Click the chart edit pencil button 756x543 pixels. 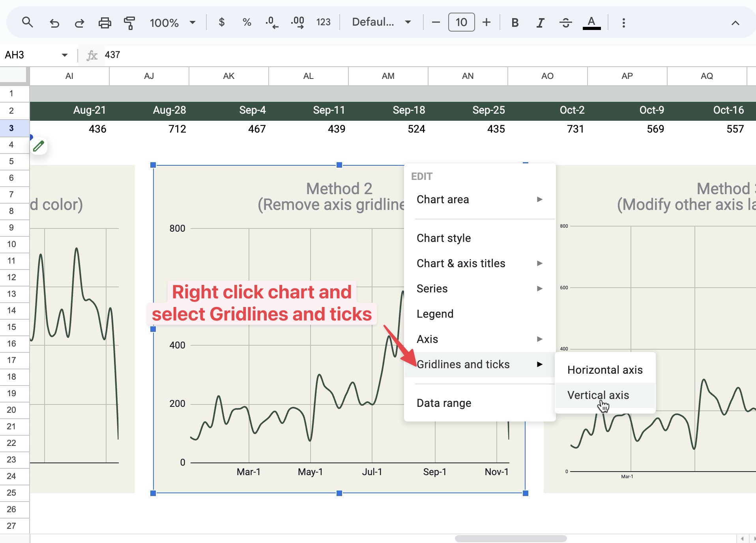(39, 146)
